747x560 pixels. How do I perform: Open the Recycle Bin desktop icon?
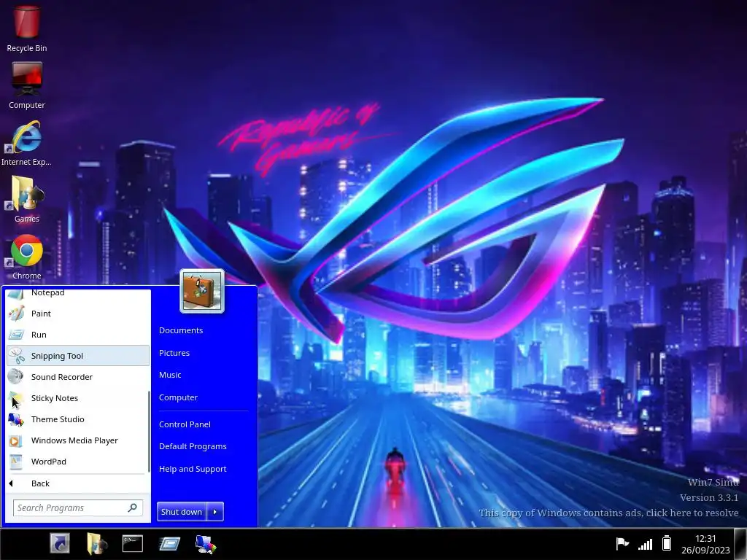click(x=27, y=27)
